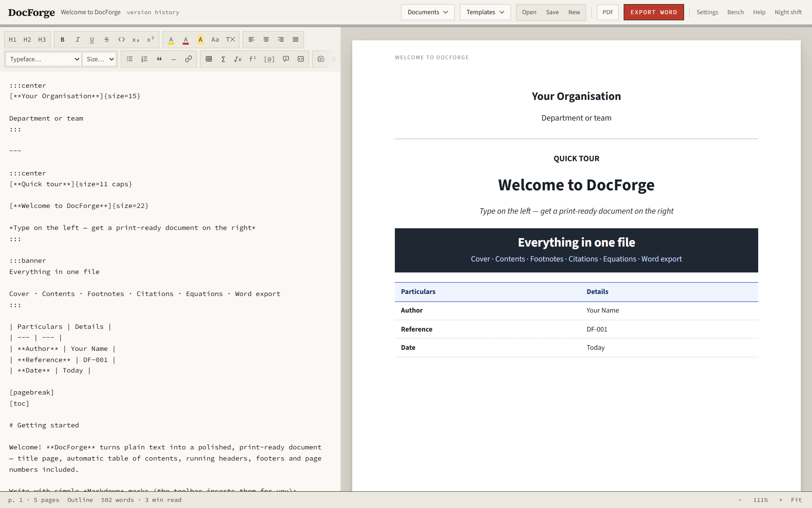Insert a bulleted list
The width and height of the screenshot is (812, 508).
coord(130,59)
